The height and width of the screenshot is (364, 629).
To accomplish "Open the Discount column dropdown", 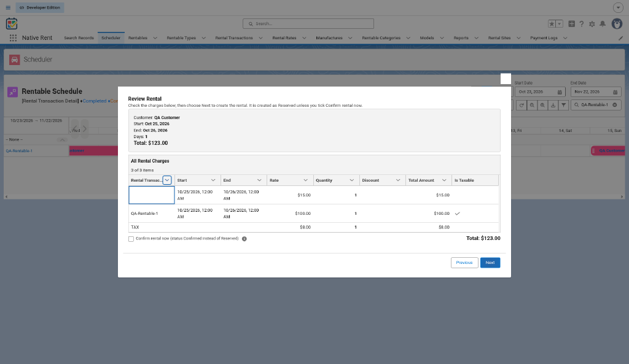I will click(398, 180).
